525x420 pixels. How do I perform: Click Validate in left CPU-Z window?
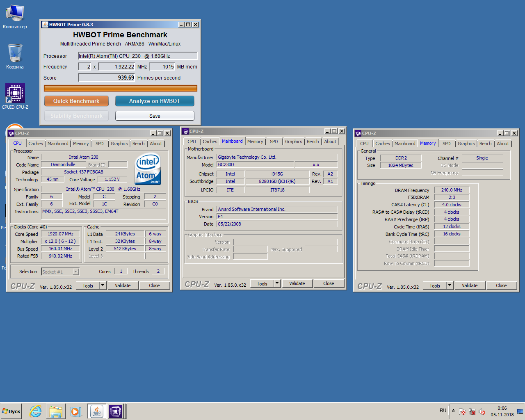pyautogui.click(x=123, y=285)
